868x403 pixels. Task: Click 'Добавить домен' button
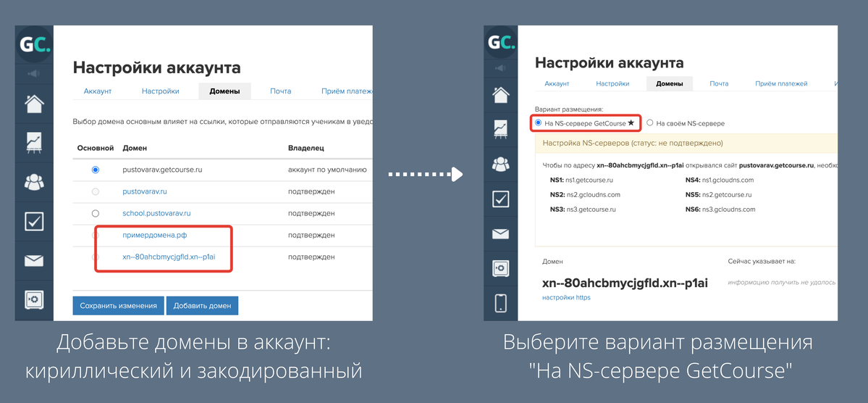click(x=202, y=305)
